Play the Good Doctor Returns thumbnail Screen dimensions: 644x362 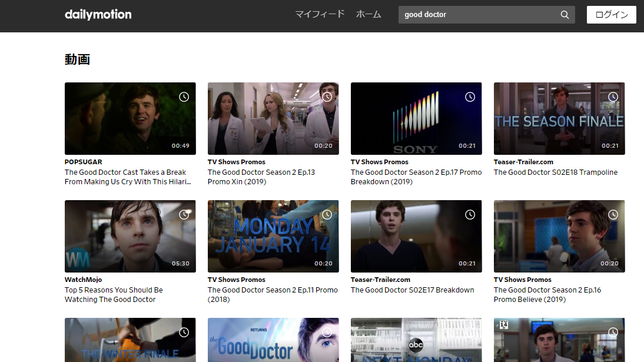(x=273, y=340)
